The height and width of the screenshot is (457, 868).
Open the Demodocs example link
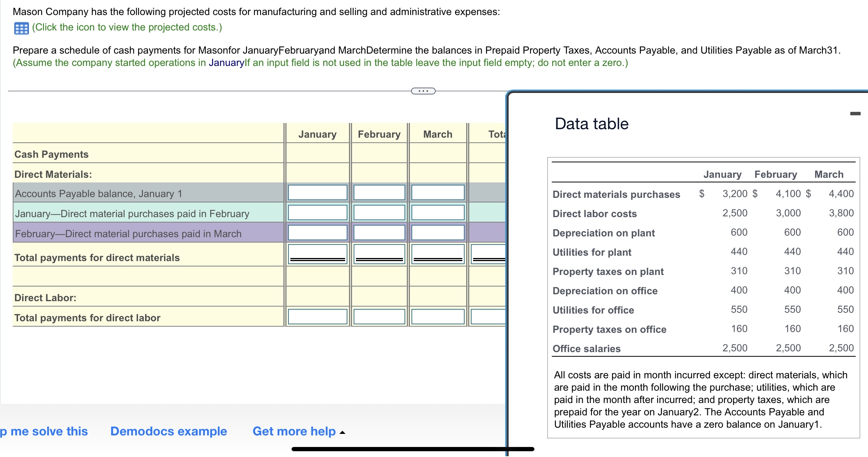click(169, 431)
